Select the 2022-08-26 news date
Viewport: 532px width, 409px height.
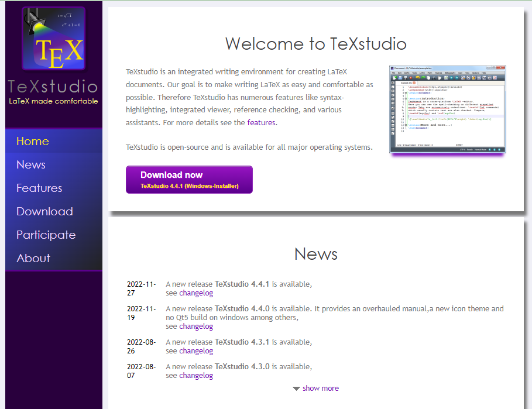point(142,346)
